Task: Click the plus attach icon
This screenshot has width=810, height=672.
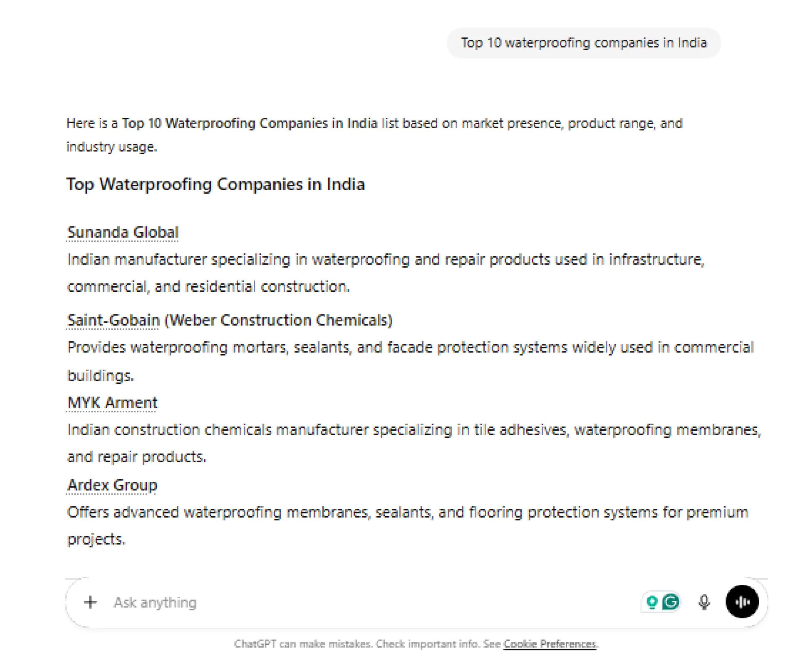Action: click(x=90, y=602)
